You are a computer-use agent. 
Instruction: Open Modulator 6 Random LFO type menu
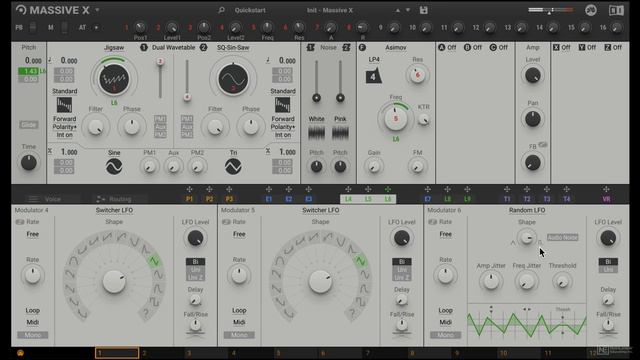click(x=527, y=210)
